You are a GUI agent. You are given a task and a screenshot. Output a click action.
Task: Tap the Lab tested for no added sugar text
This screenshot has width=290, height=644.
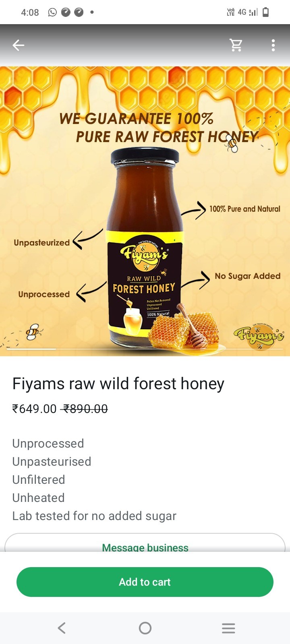point(94,516)
